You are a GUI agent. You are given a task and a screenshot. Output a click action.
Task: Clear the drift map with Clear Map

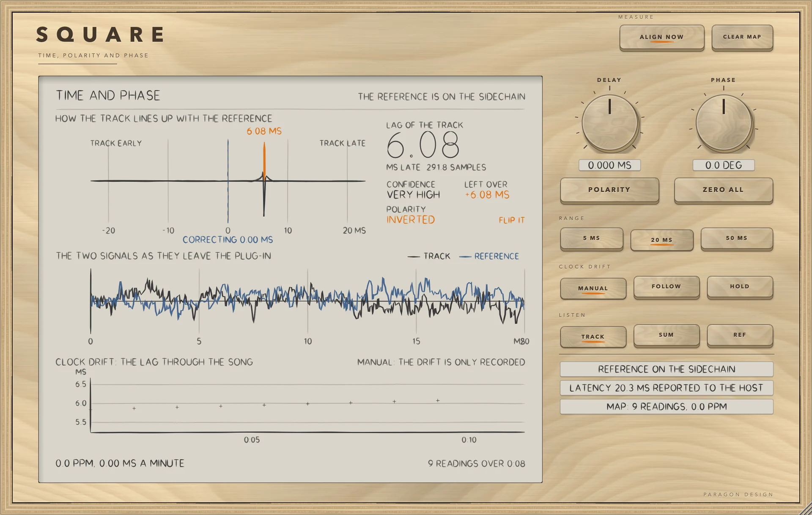coord(742,37)
